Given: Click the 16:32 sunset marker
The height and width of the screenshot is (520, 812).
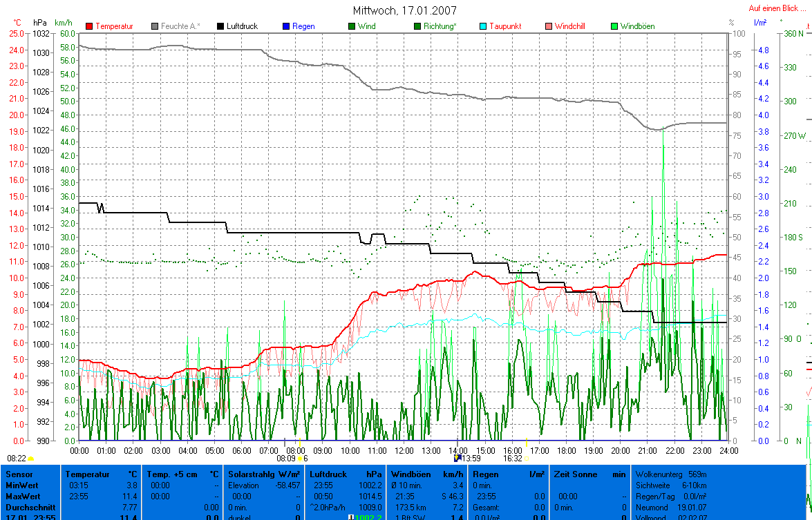Looking at the screenshot, I should coord(515,458).
